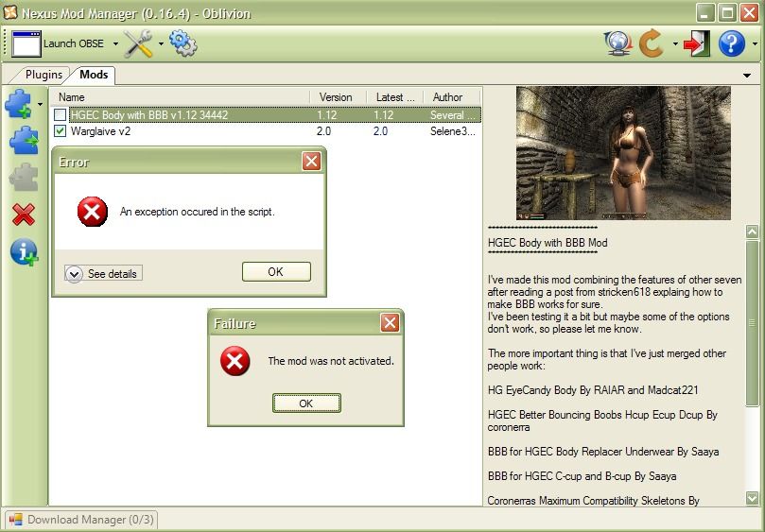Click the mod info tag icon

(x=23, y=252)
